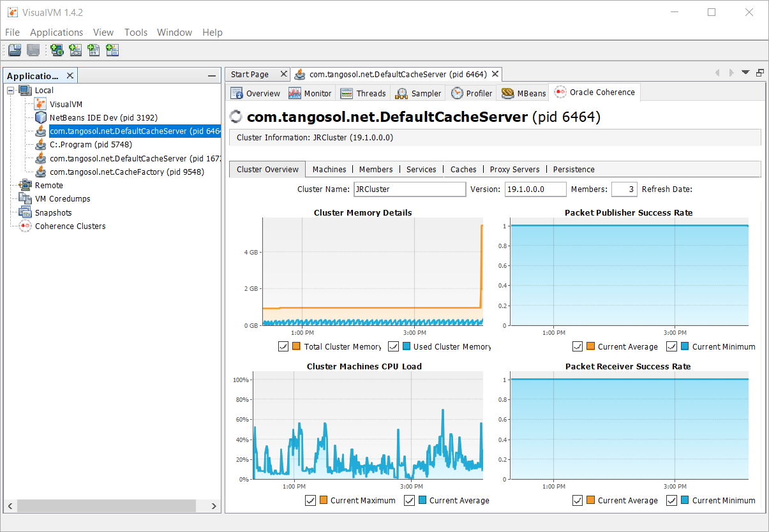
Task: Collapse the Local tree node
Action: (10, 91)
